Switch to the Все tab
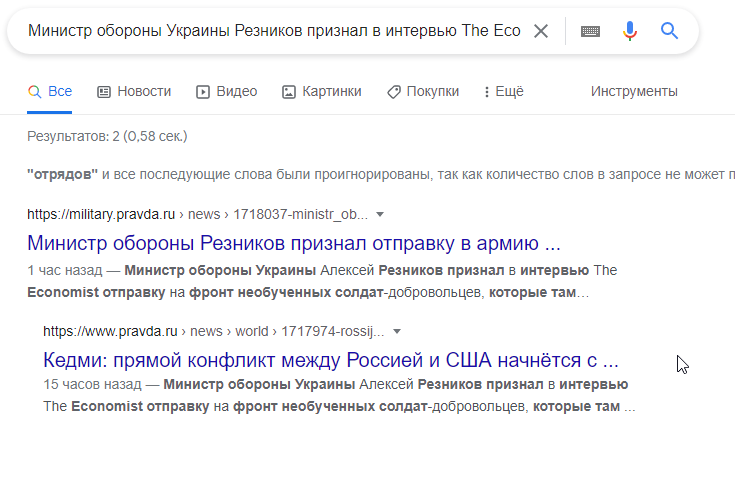The height and width of the screenshot is (499, 735). click(50, 91)
